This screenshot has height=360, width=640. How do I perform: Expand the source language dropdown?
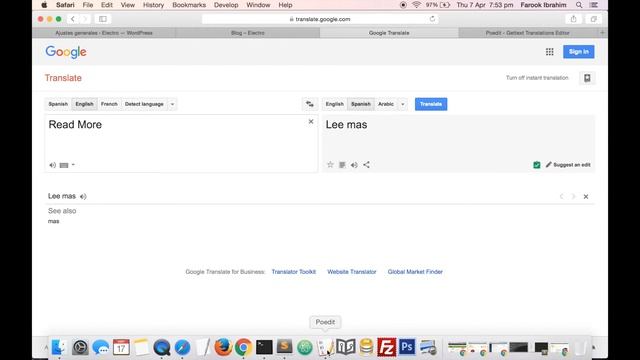172,104
